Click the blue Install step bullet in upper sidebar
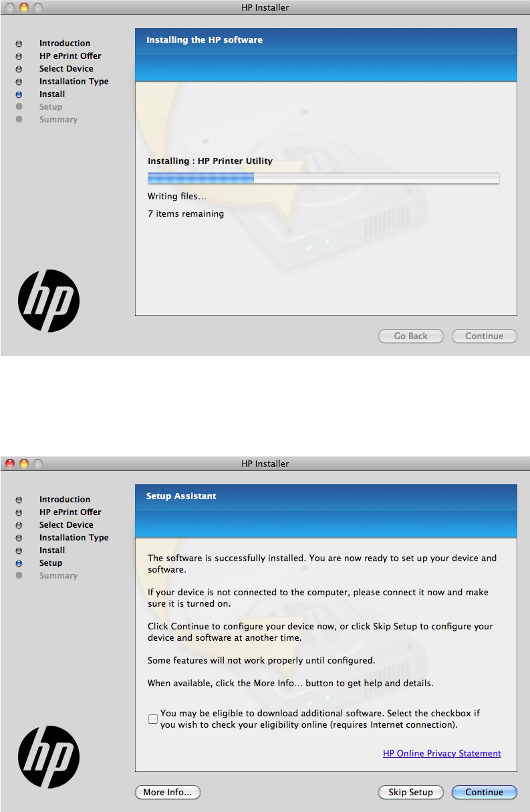Viewport: 530px width, 812px height. click(19, 94)
